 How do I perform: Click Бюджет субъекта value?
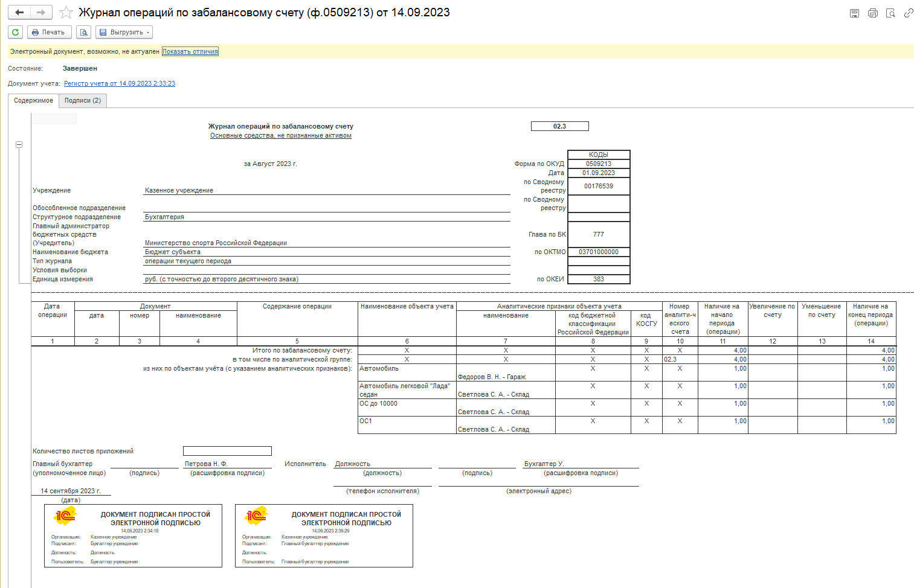(x=173, y=252)
